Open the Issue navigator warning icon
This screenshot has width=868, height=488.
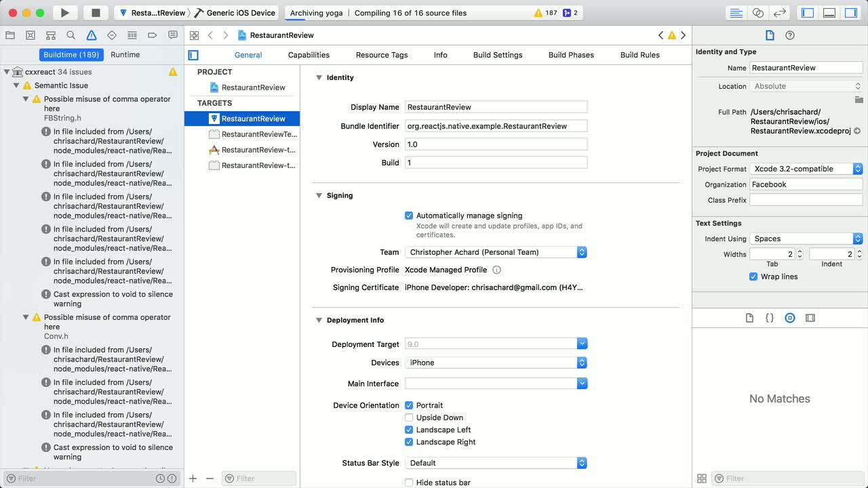pos(91,35)
